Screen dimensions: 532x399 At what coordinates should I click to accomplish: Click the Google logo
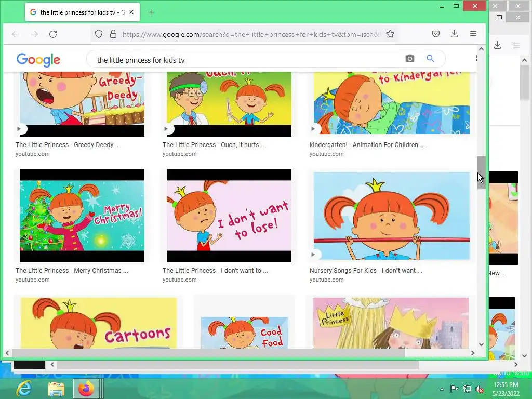(38, 60)
